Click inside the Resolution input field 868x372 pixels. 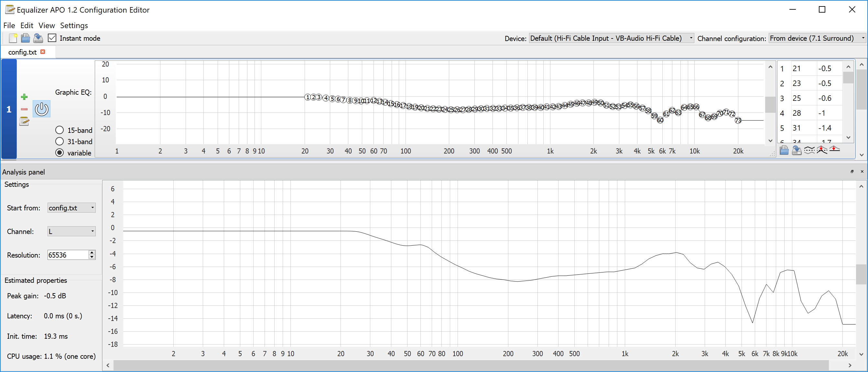pos(67,255)
